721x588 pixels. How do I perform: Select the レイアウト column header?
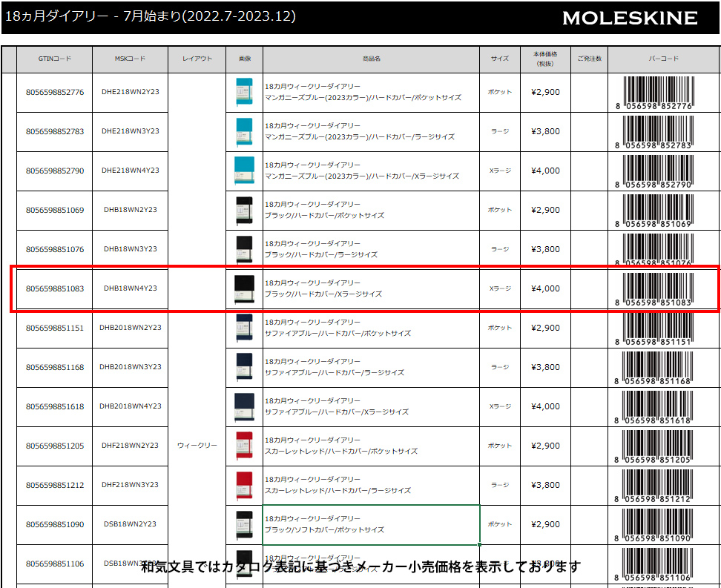coord(197,59)
